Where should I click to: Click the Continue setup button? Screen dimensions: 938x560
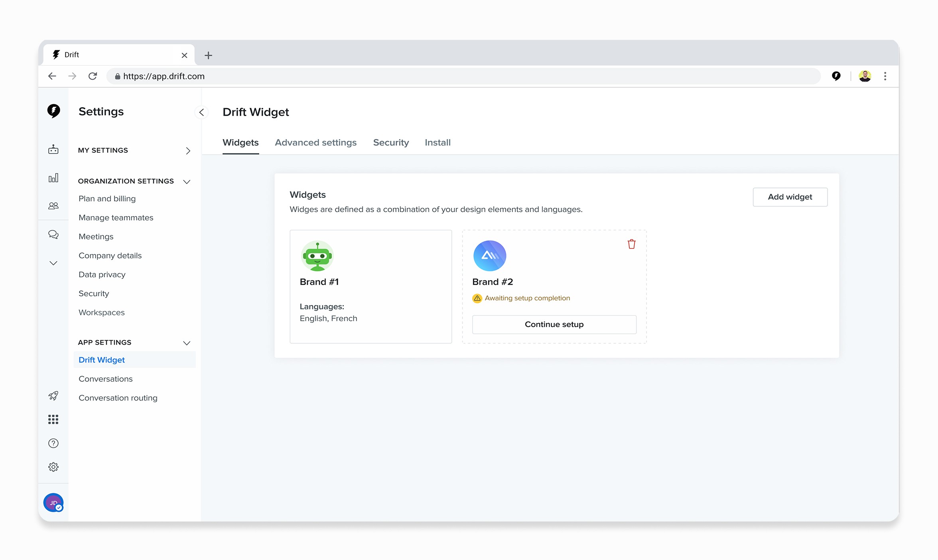(x=554, y=325)
